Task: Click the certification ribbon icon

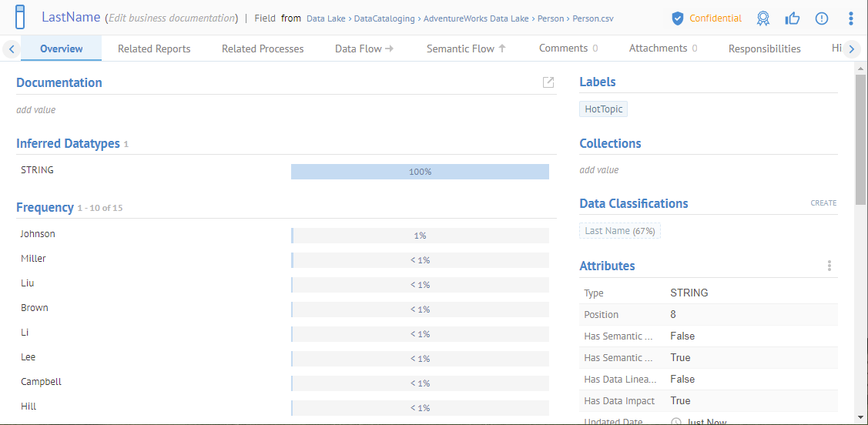Action: [763, 18]
